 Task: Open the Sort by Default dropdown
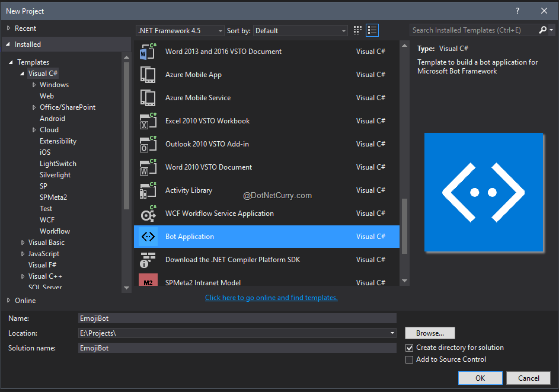[x=300, y=31]
